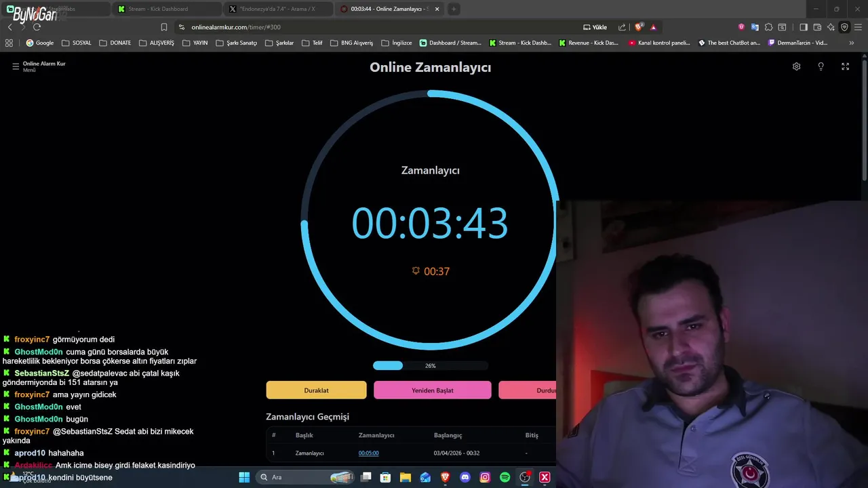Click the Brave Shields lion icon

pyautogui.click(x=639, y=27)
